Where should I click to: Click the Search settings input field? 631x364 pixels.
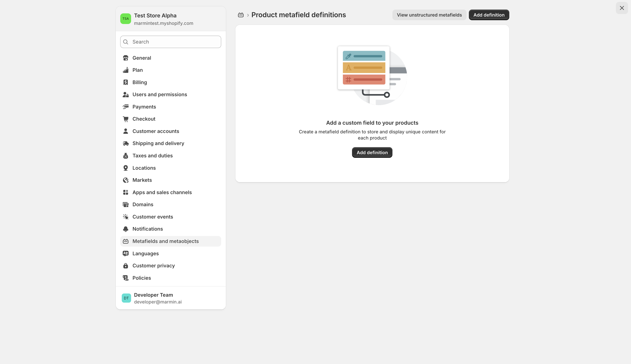click(x=171, y=42)
